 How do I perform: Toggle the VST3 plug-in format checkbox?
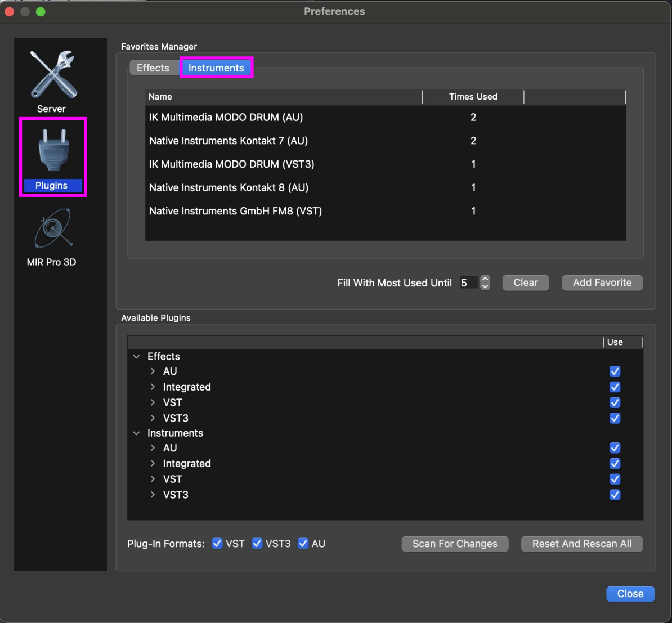pyautogui.click(x=257, y=544)
